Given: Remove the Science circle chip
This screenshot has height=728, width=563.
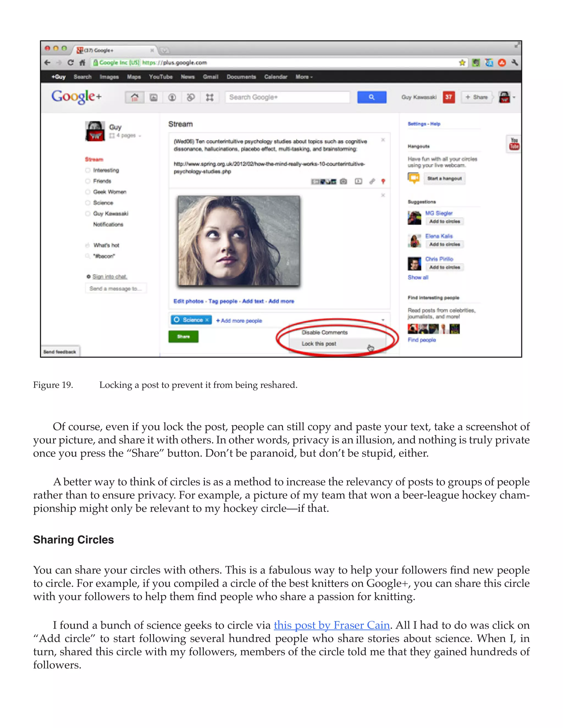Looking at the screenshot, I should point(207,320).
